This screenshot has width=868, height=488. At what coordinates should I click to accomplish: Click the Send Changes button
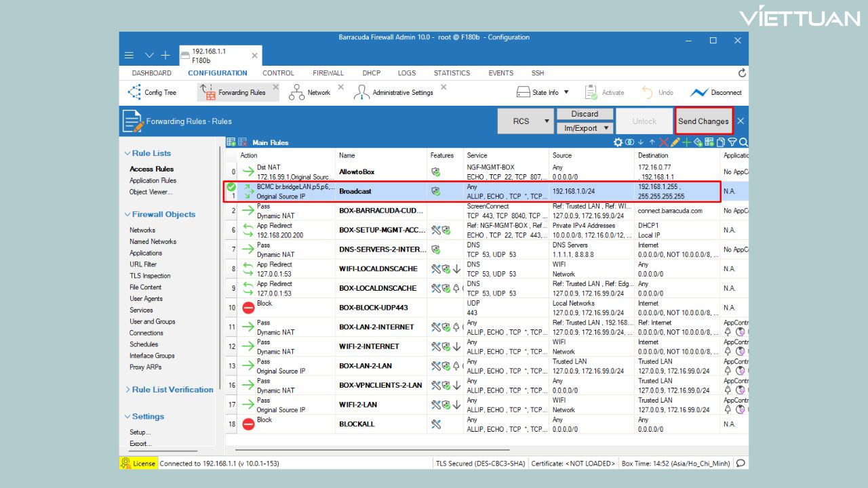(x=703, y=121)
